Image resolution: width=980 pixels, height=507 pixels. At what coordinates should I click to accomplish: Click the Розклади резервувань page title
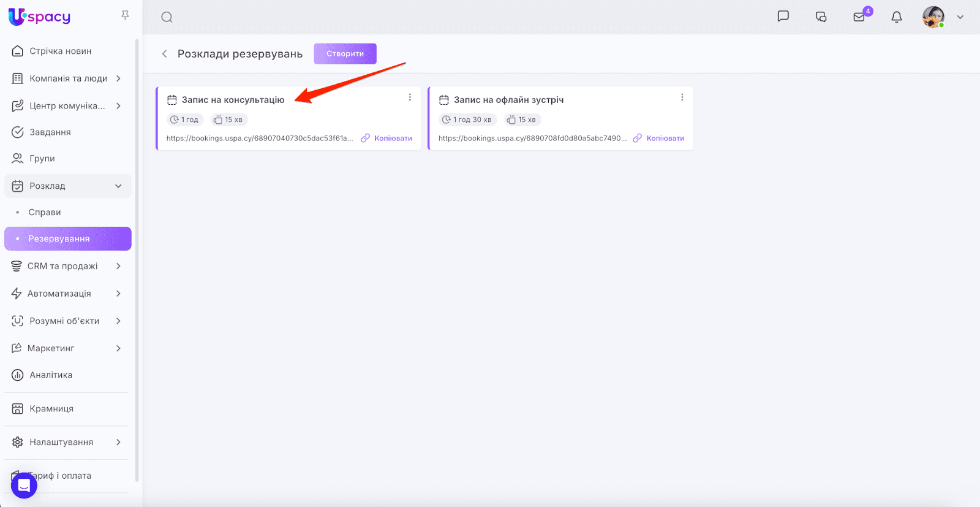(240, 54)
